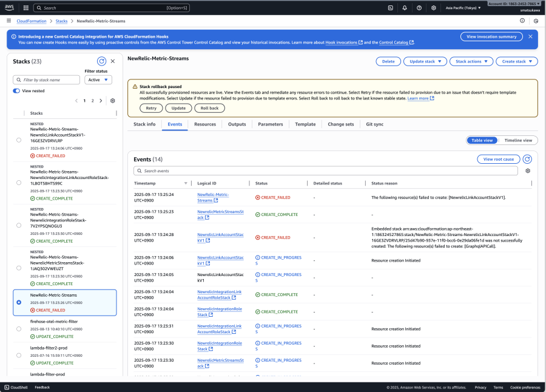The width and height of the screenshot is (546, 392).
Task: Close the Stacks side panel
Action: click(113, 61)
